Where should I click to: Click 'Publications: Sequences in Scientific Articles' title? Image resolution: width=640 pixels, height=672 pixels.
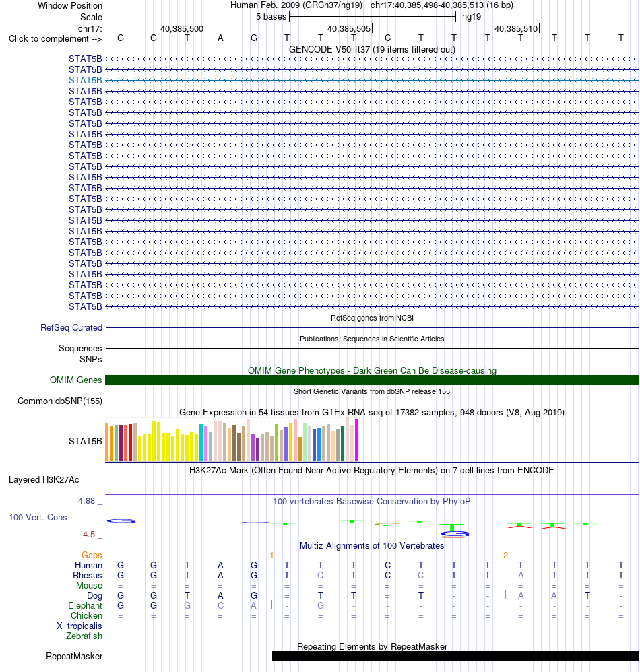click(372, 339)
